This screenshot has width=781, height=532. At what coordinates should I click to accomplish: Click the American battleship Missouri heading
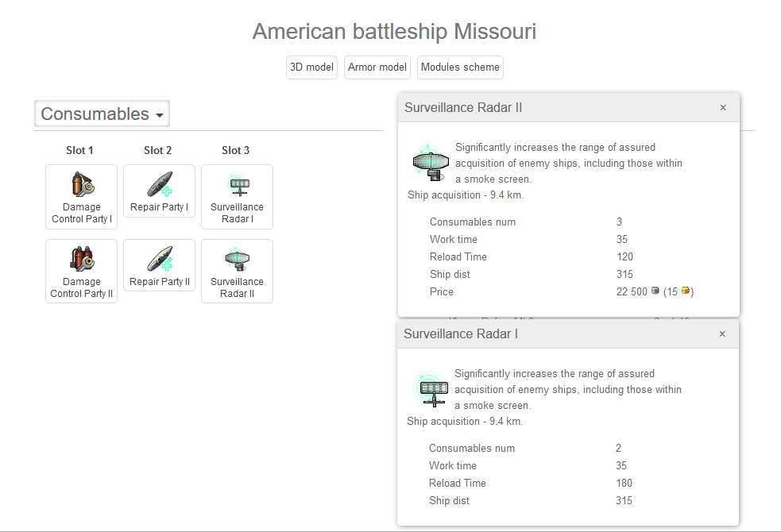coord(394,32)
